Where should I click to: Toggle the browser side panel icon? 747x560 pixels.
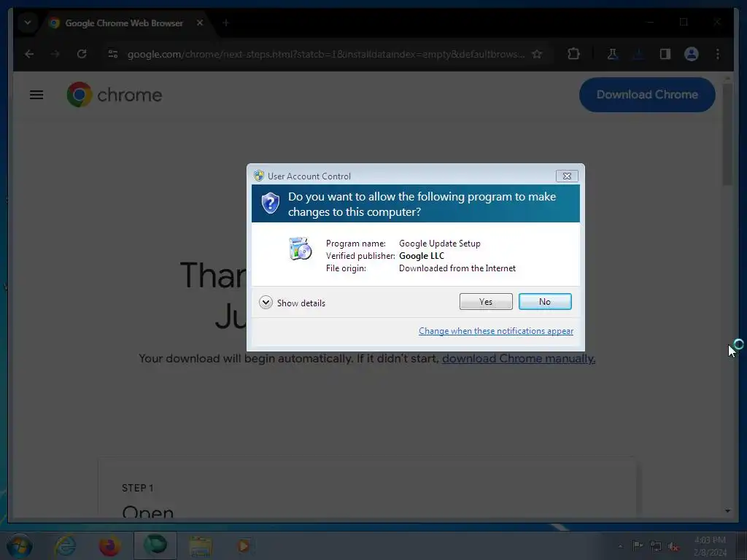click(665, 54)
